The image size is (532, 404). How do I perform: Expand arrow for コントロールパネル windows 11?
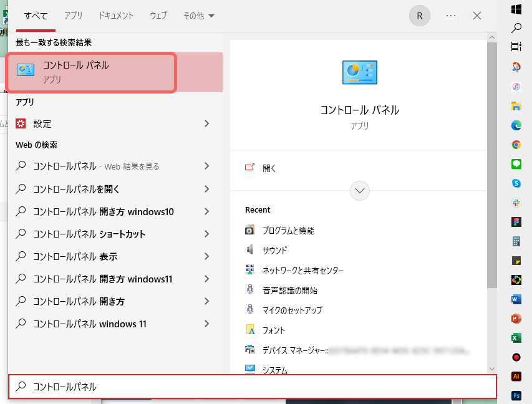[207, 324]
